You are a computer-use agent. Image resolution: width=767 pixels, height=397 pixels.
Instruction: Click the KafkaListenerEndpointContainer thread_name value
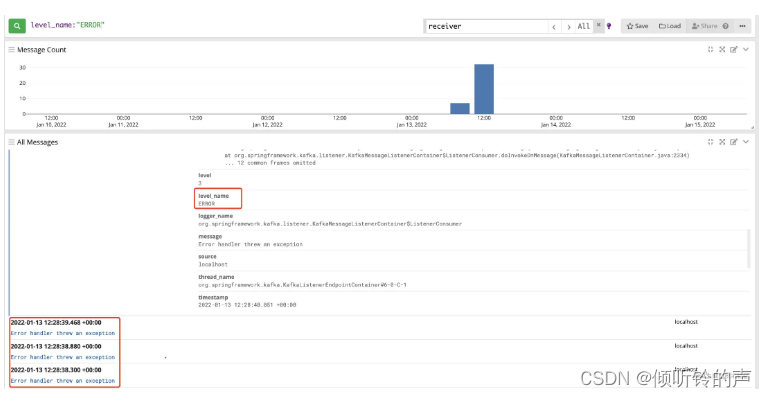[x=302, y=285]
